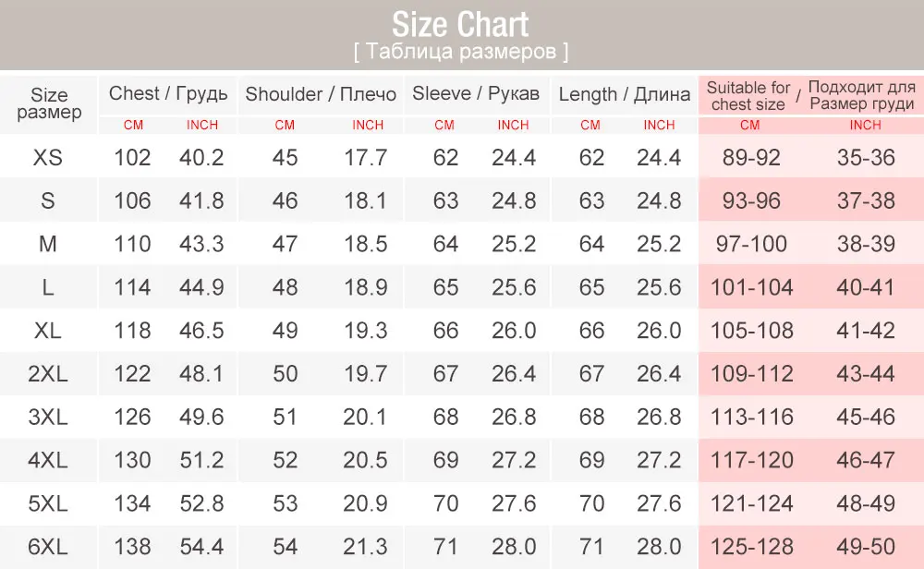Click the 97-100 suitable chest range

tap(751, 244)
